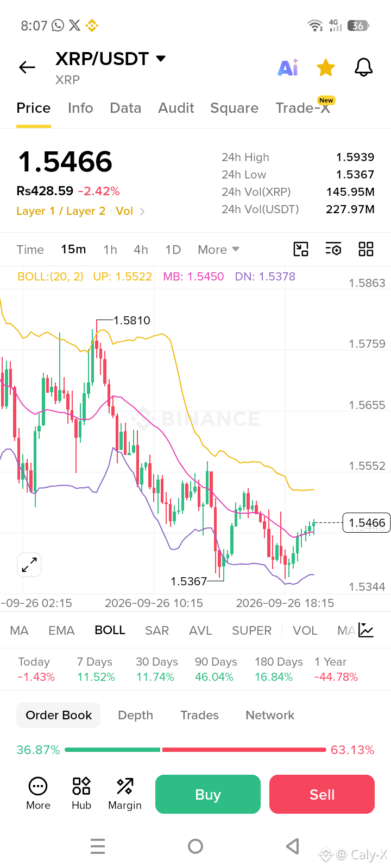This screenshot has width=391, height=868.
Task: Expand Layer 1 / Layer 2 tags chevron
Action: 142,212
